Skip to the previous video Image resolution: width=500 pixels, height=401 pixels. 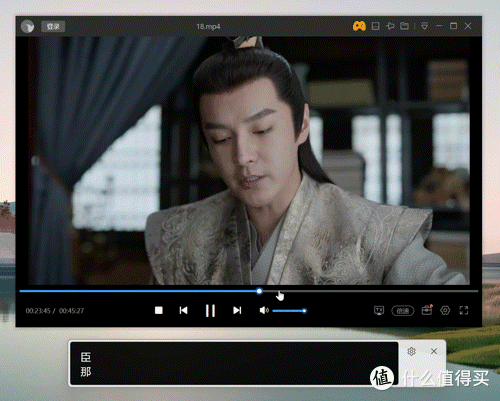coord(183,310)
